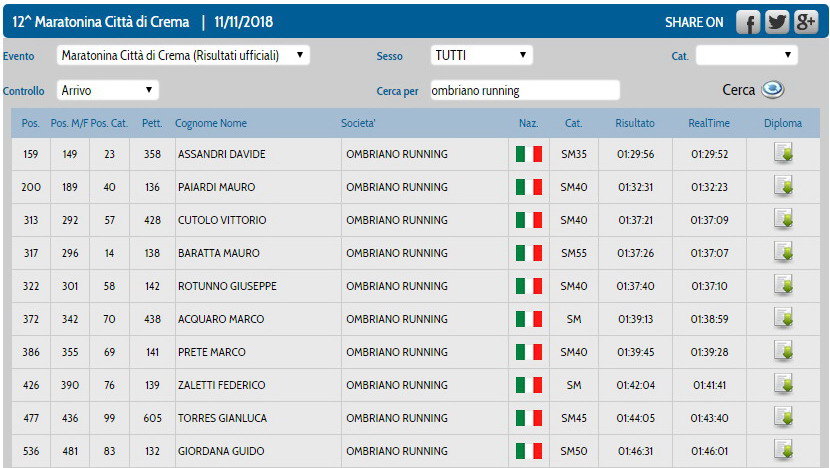
Task: Click Italian flag in Assandri Davide row
Action: (x=529, y=154)
